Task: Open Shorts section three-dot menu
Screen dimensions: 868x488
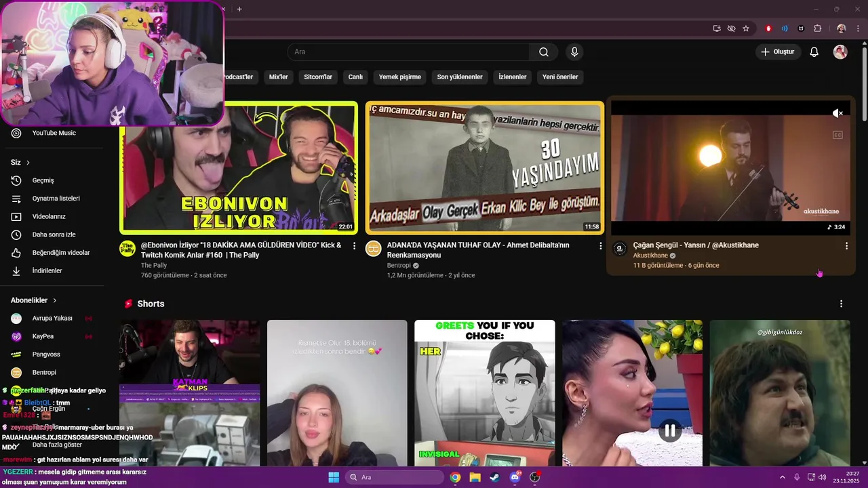Action: (841, 304)
